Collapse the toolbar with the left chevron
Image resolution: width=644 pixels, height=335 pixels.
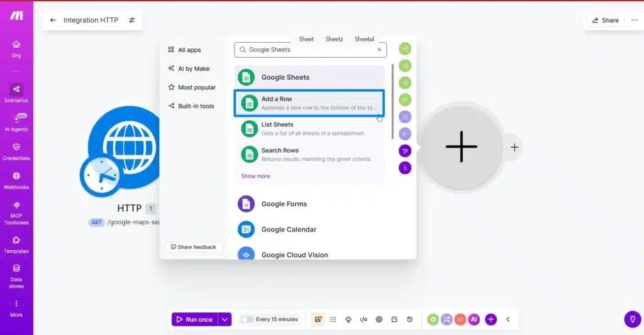coord(508,319)
